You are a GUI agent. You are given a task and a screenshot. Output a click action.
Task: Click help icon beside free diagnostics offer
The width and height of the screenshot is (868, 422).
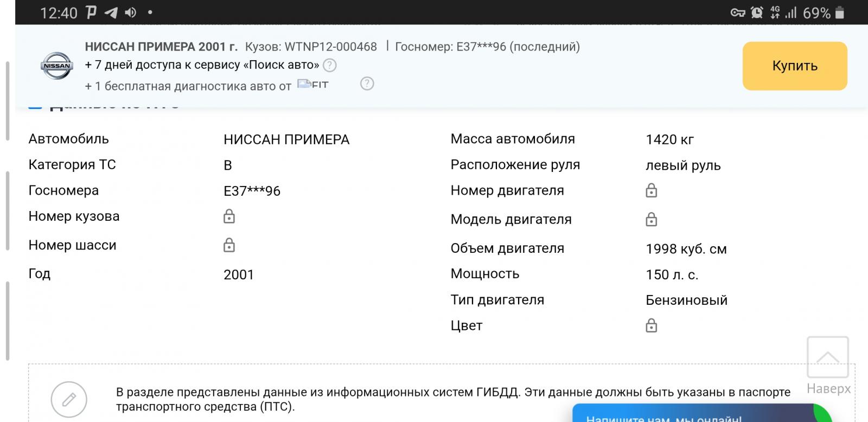tap(367, 84)
